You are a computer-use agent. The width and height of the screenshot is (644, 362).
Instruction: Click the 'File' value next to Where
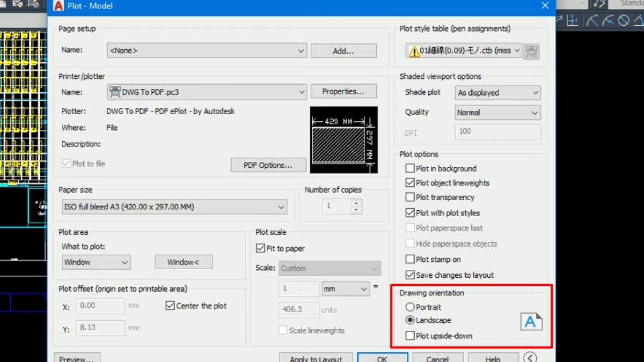[x=112, y=128]
